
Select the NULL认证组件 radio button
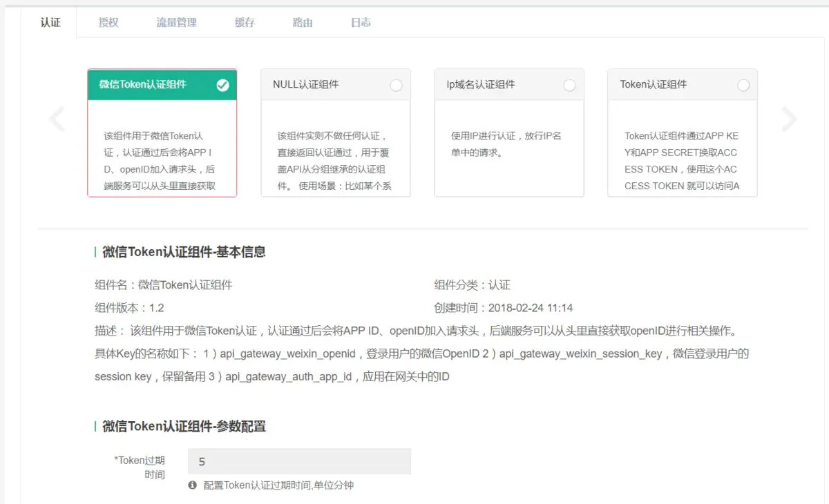396,85
